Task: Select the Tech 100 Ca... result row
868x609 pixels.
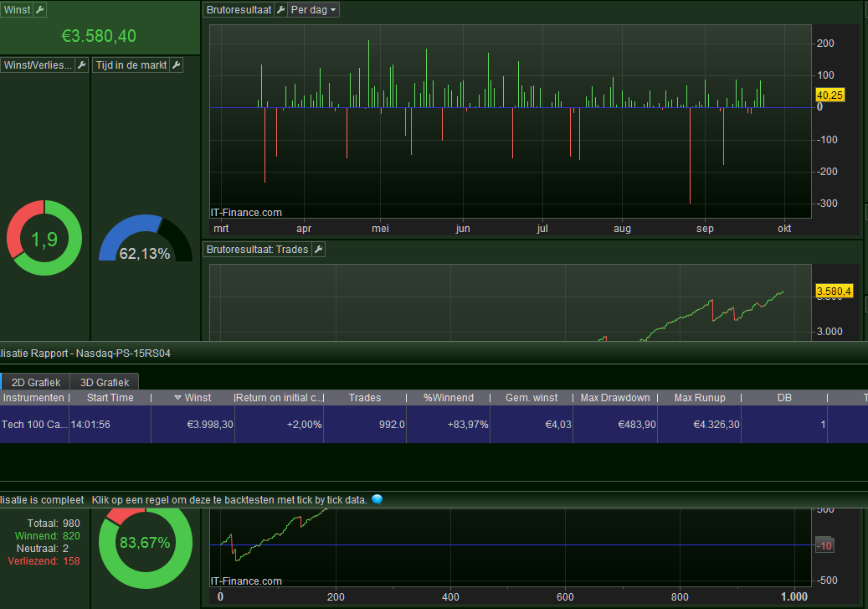Action: pos(34,425)
